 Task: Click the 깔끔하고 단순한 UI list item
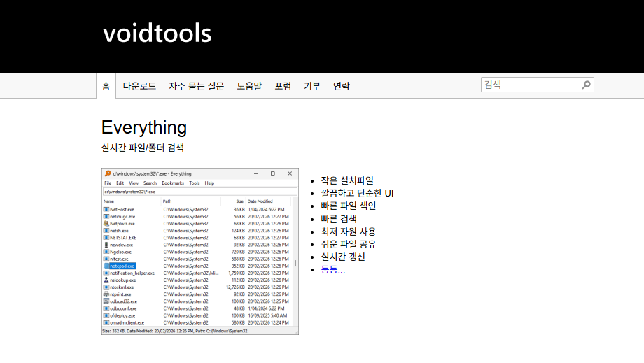pos(357,193)
